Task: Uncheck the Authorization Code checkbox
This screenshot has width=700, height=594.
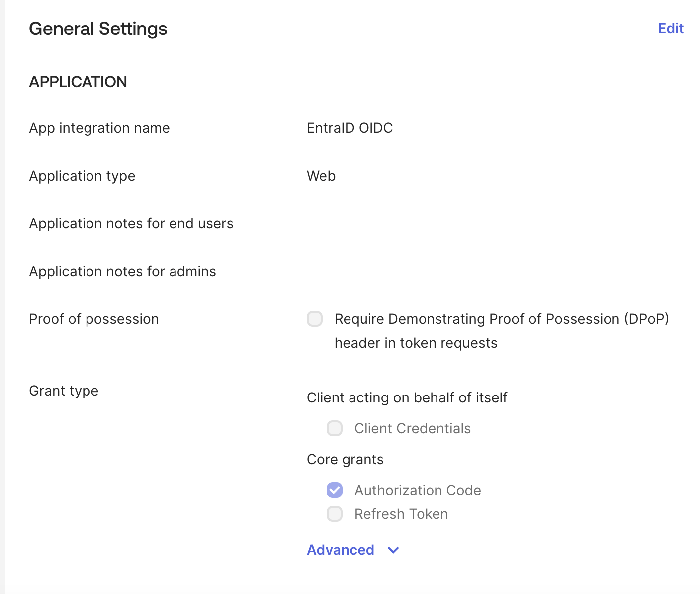Action: point(335,490)
